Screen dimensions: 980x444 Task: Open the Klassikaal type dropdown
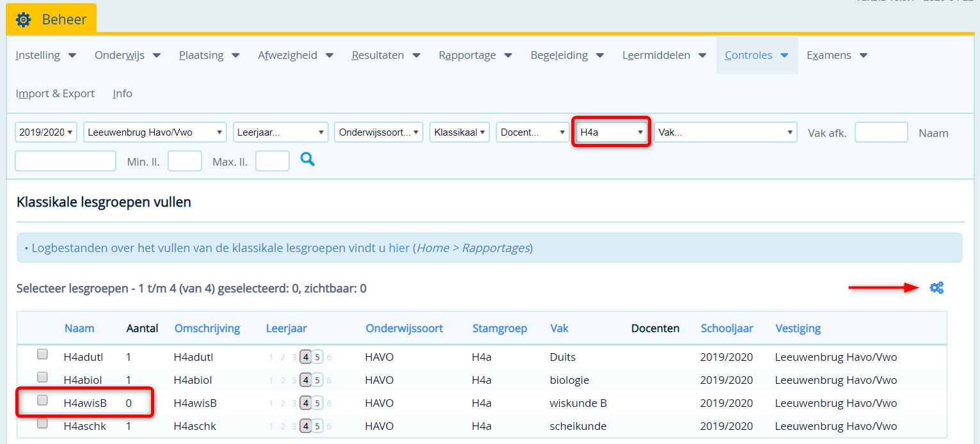(459, 132)
